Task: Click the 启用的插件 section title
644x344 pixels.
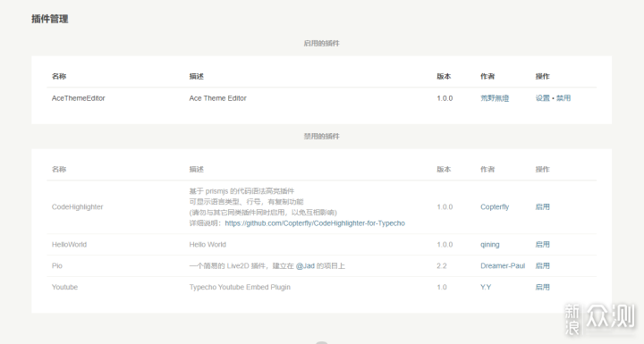Action: point(322,43)
